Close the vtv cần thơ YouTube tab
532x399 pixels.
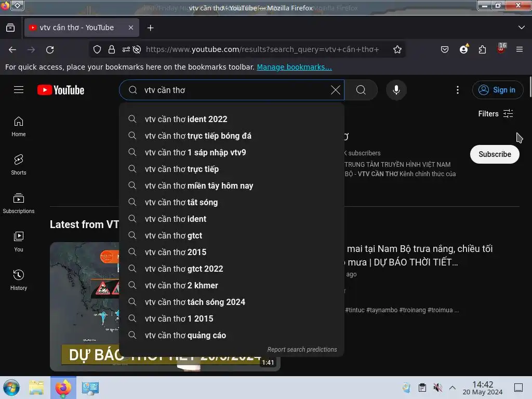[131, 28]
